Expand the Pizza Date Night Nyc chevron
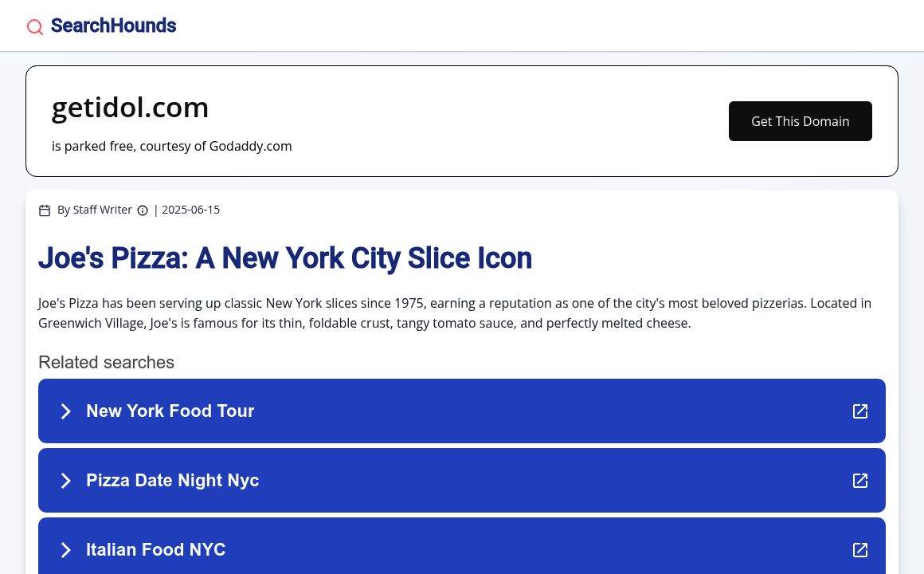This screenshot has width=924, height=574. coord(66,481)
